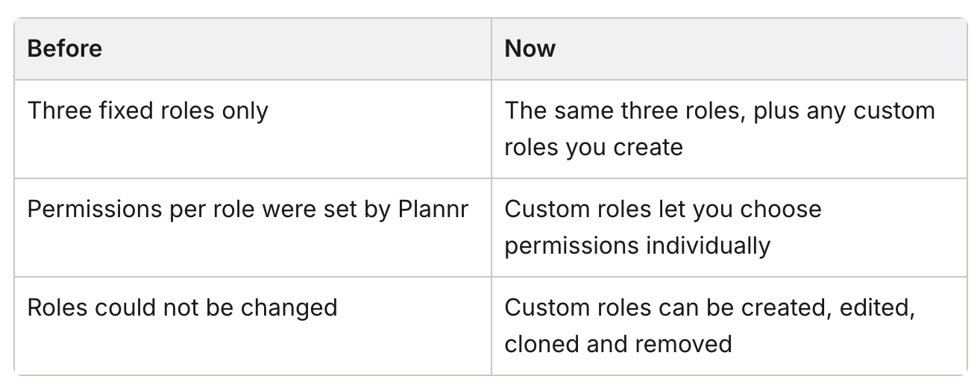Click the "permissions individually" text line
980x388 pixels.
coord(638,245)
